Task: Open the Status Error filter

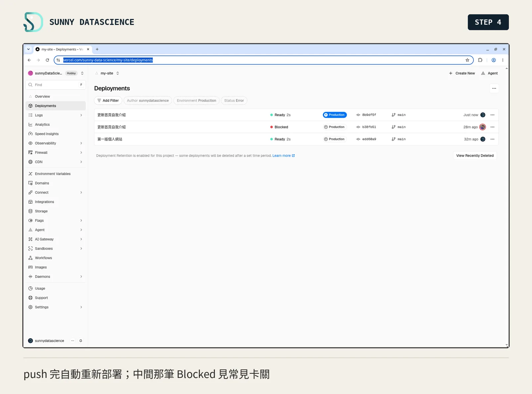Action: pos(234,100)
